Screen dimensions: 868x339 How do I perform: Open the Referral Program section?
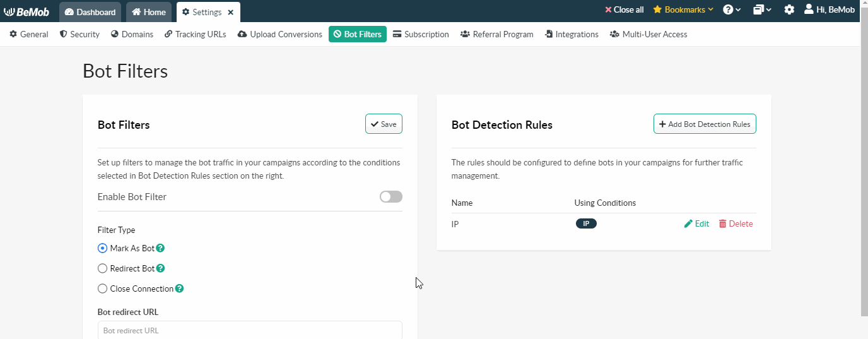(x=497, y=34)
